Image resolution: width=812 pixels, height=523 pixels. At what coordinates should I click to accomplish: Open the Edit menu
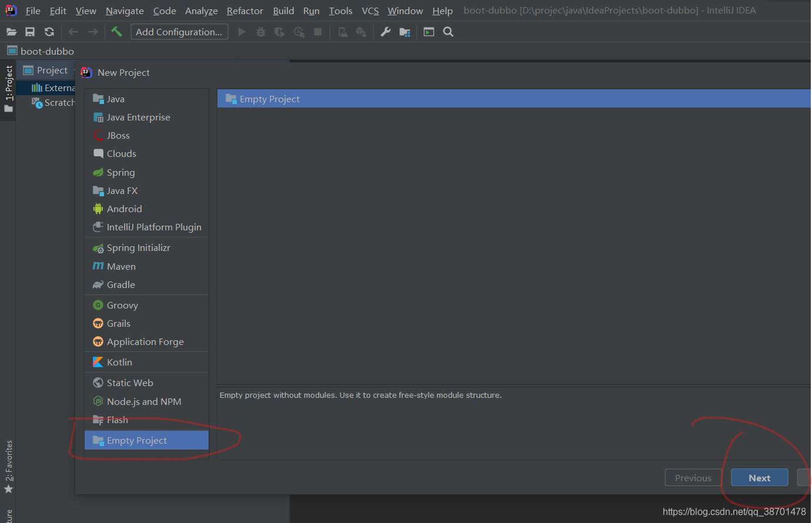coord(58,11)
